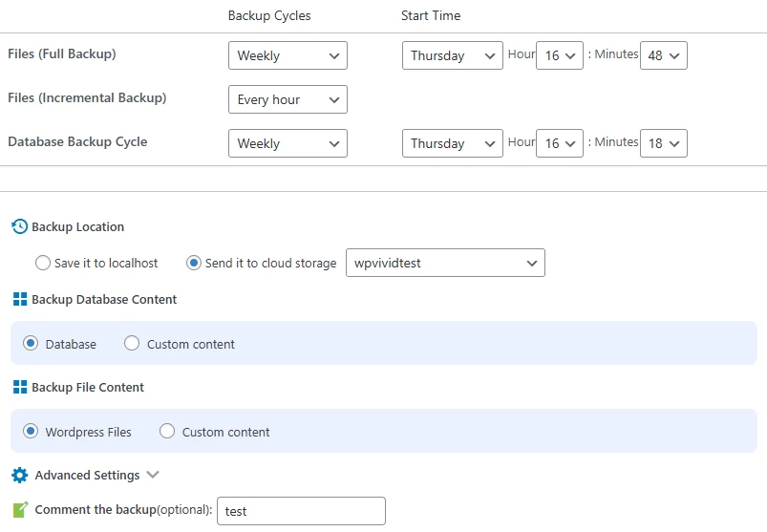Open Incremental Backup Every hour dropdown

point(288,99)
